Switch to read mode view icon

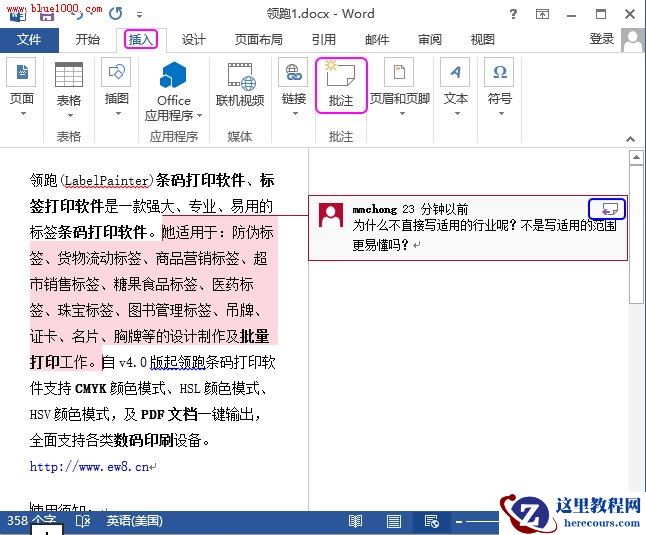click(355, 522)
